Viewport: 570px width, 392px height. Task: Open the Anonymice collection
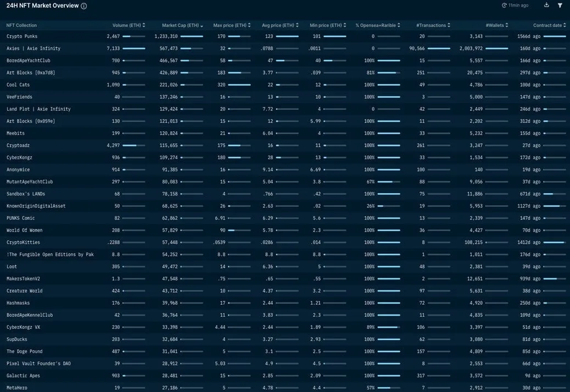coord(18,170)
